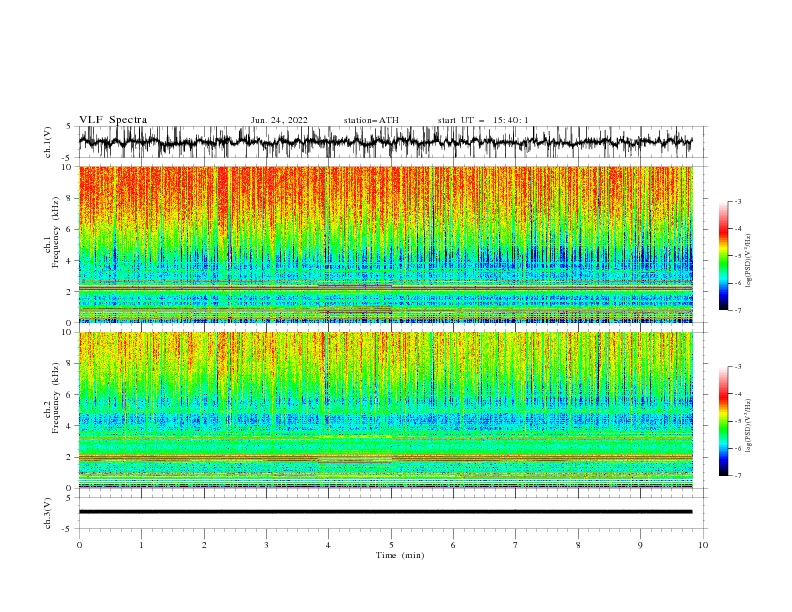This screenshot has height=612, width=792.
Task: Select the "start UT = 15:40: 1" header text
Action: coord(483,120)
